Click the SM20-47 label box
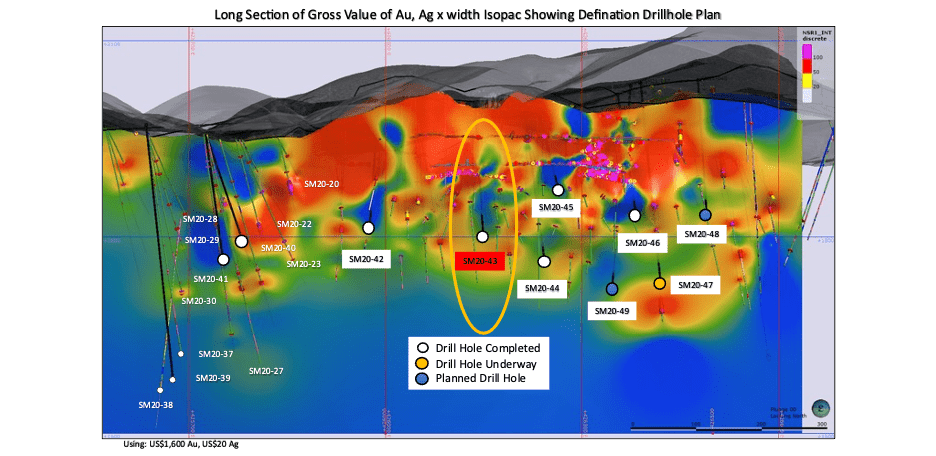 tap(695, 285)
